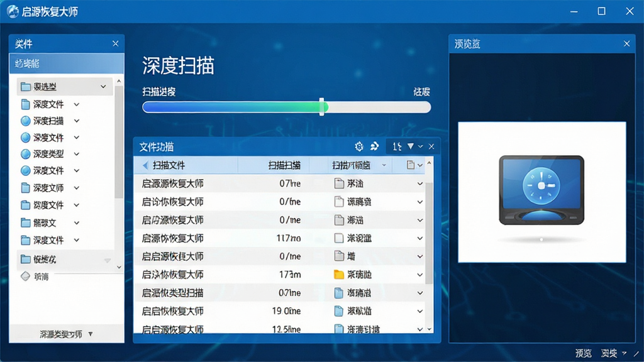The image size is (644, 362).
Task: Select the highlighted tab under the left panel title
Action: pyautogui.click(x=67, y=63)
